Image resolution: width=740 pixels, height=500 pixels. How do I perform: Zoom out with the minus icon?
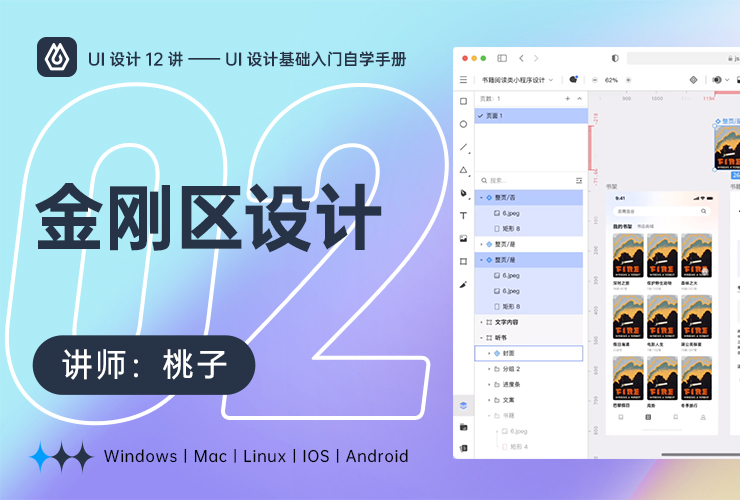[595, 80]
